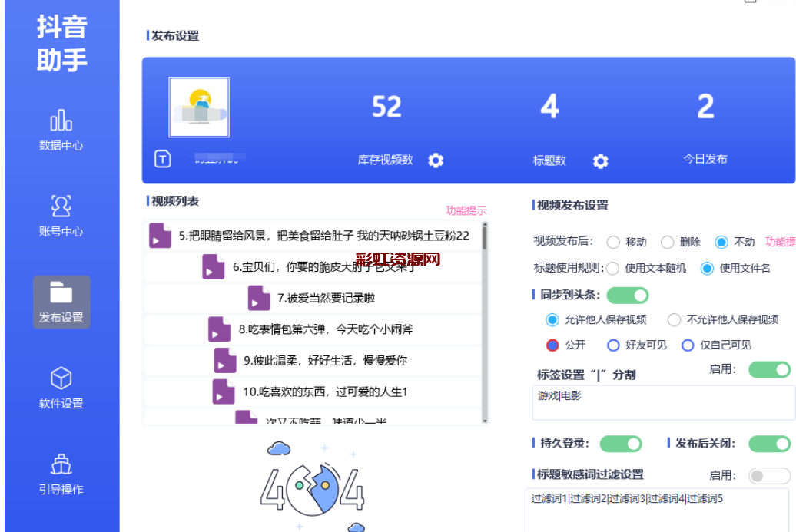Open 软件设置 cube icon in sidebar
The width and height of the screenshot is (796, 532).
pos(61,378)
